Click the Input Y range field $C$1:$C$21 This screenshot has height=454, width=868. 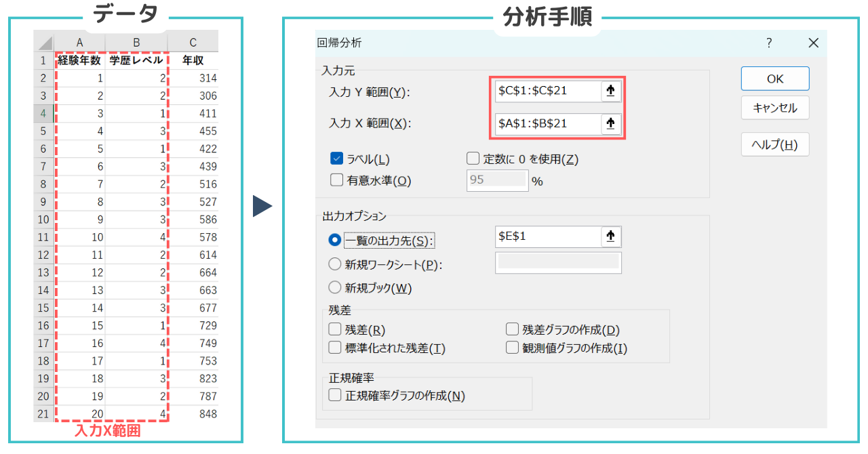pyautogui.click(x=548, y=91)
